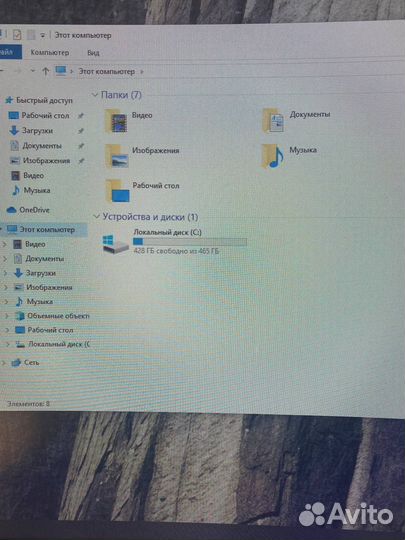
Task: Click Музыка note icon under Быстрый доступ
Action: 16,190
